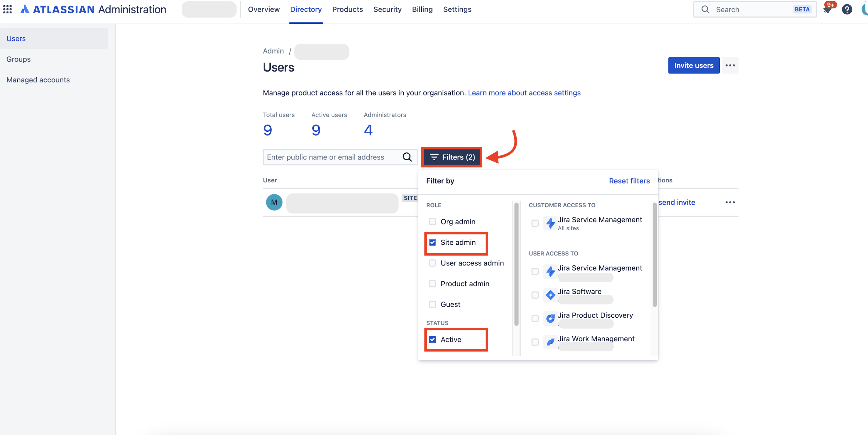Click the Active users count 9
Screen dimensions: 868x435
(x=316, y=130)
